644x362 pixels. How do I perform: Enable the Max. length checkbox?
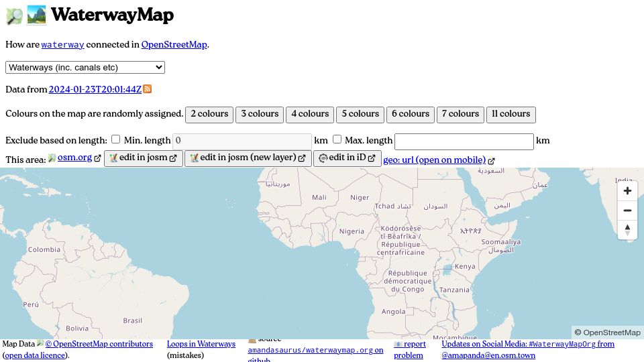(x=337, y=139)
